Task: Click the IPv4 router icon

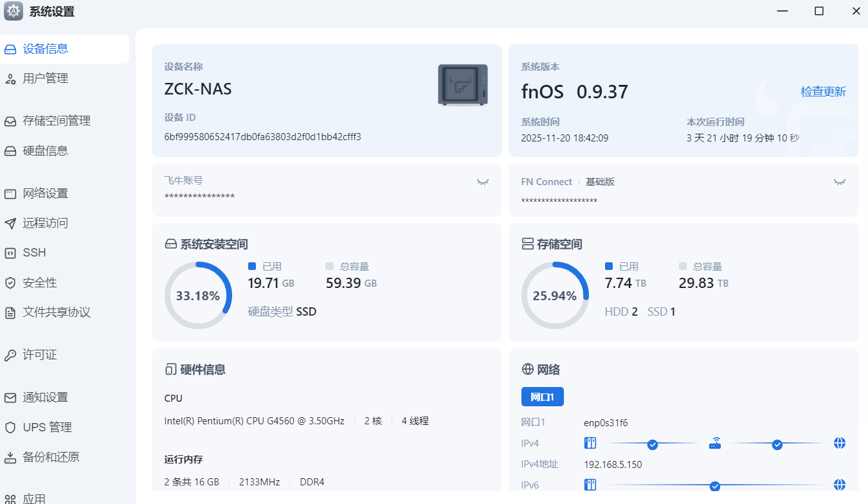Action: 715,444
